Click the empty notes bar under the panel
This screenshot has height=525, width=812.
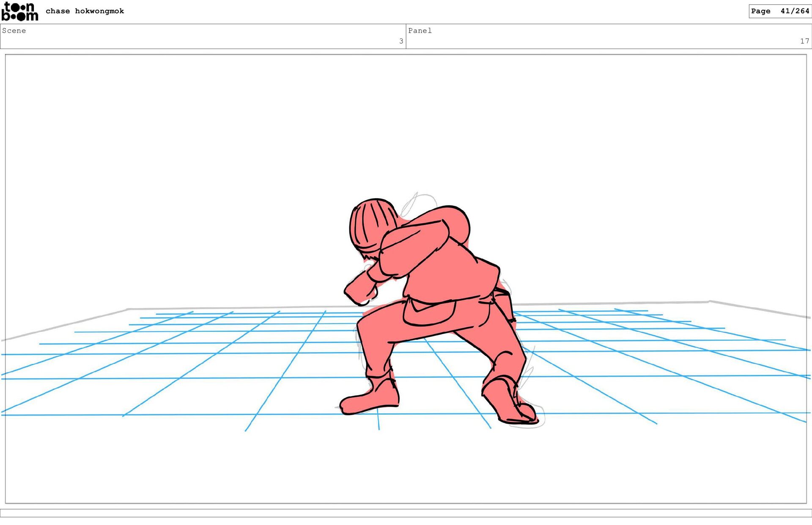point(406,513)
